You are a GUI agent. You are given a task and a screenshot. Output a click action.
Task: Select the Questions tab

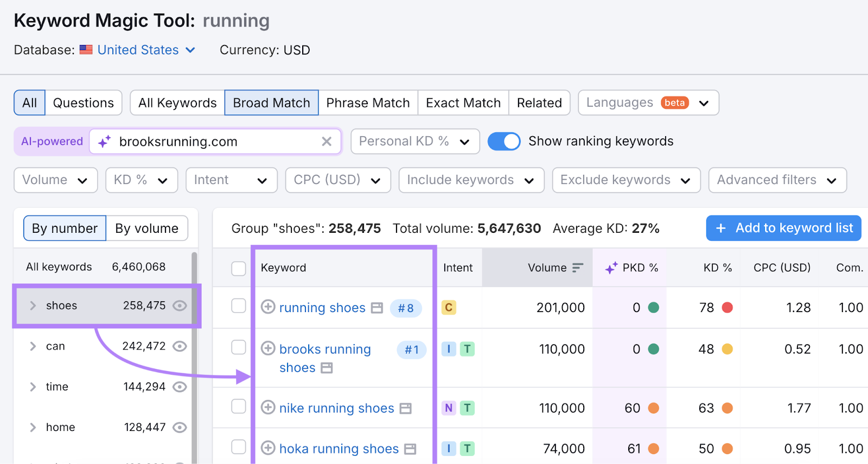(x=84, y=103)
